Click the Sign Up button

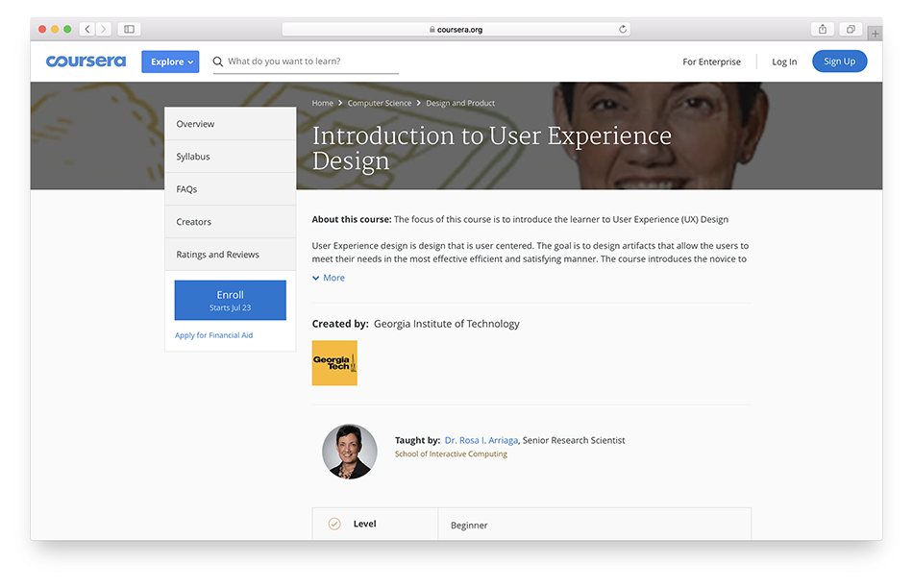pos(839,61)
